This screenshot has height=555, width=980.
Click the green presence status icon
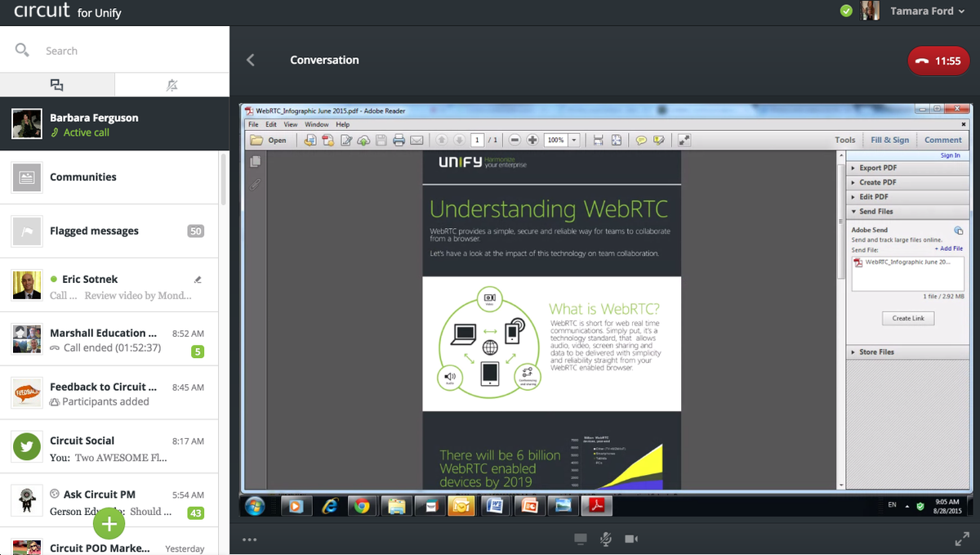tap(846, 11)
